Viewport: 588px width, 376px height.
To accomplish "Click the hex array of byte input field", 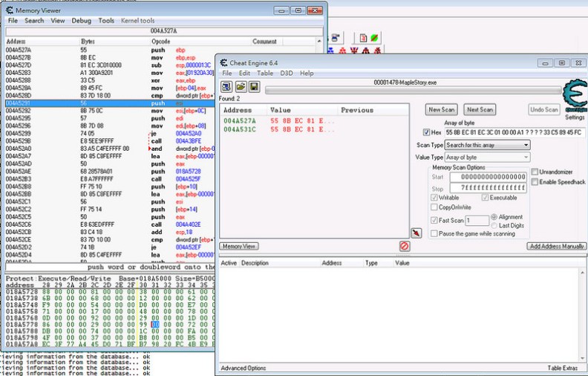I will 515,132.
